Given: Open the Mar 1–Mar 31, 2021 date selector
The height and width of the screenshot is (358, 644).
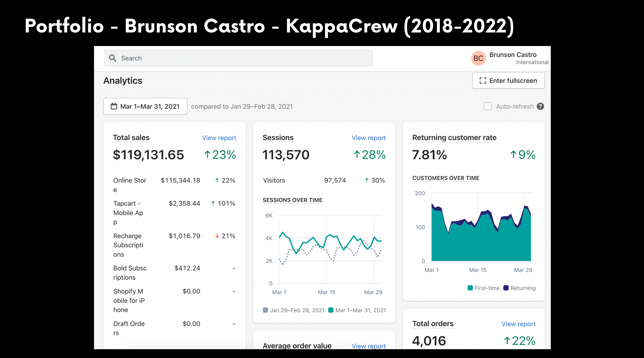Looking at the screenshot, I should [x=145, y=106].
